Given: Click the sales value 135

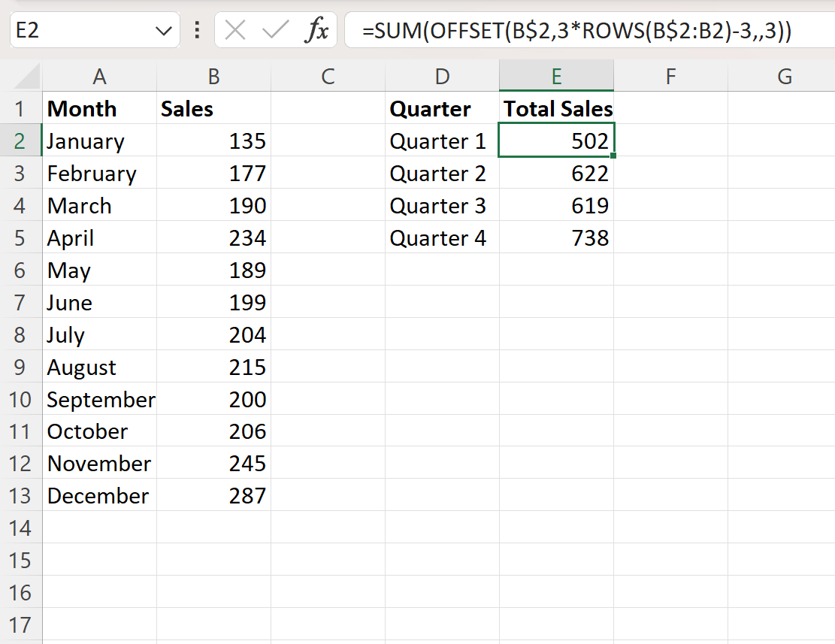Looking at the screenshot, I should click(213, 141).
